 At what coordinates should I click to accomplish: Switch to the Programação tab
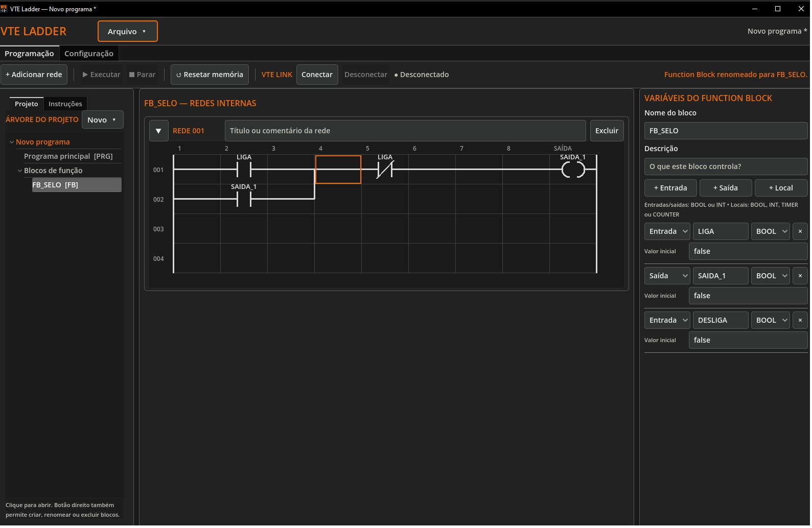click(x=29, y=53)
